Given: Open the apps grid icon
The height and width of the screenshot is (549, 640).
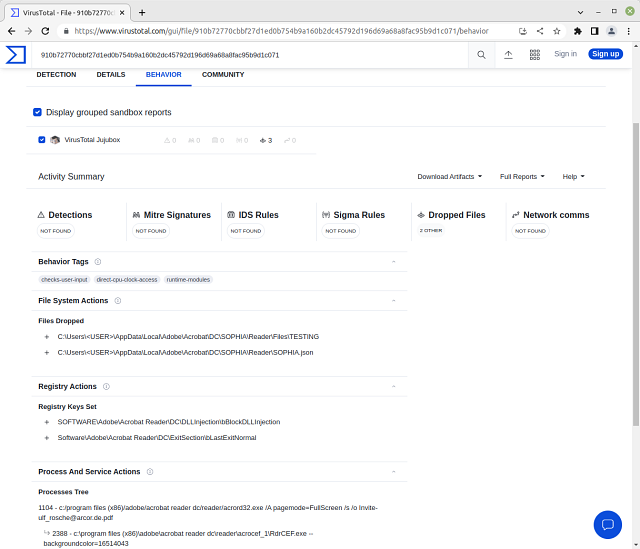Looking at the screenshot, I should [535, 55].
